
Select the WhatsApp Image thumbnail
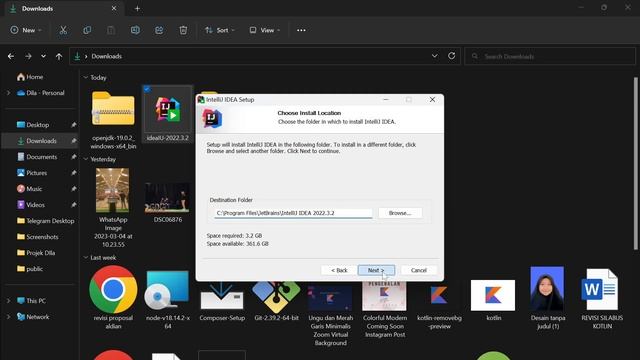[113, 190]
